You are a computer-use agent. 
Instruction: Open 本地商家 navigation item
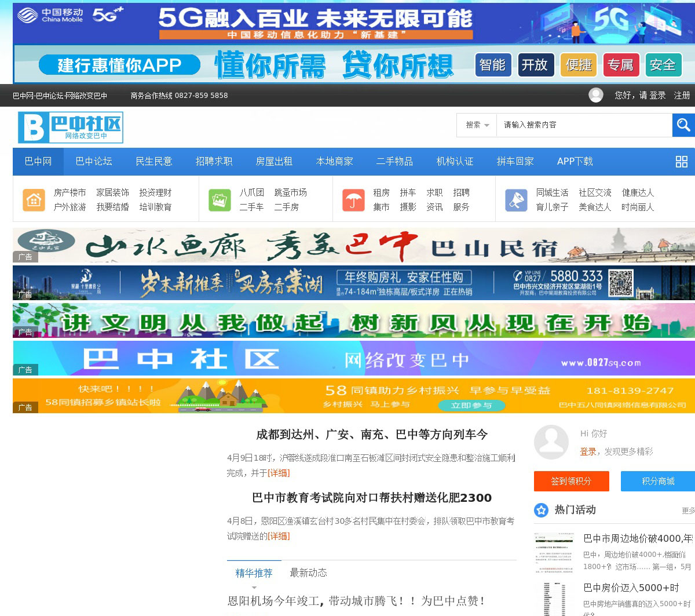[335, 162]
